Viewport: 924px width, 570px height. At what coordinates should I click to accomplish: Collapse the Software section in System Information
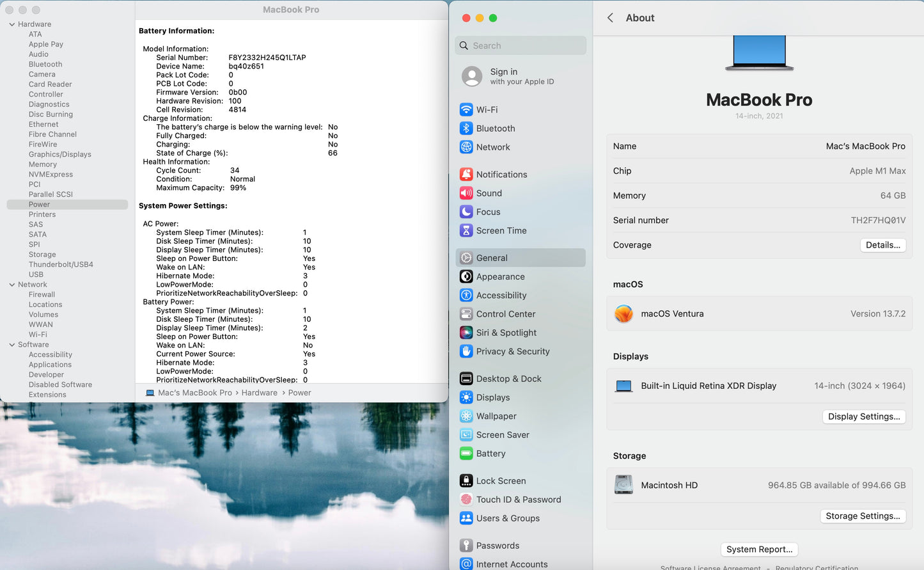(x=12, y=345)
